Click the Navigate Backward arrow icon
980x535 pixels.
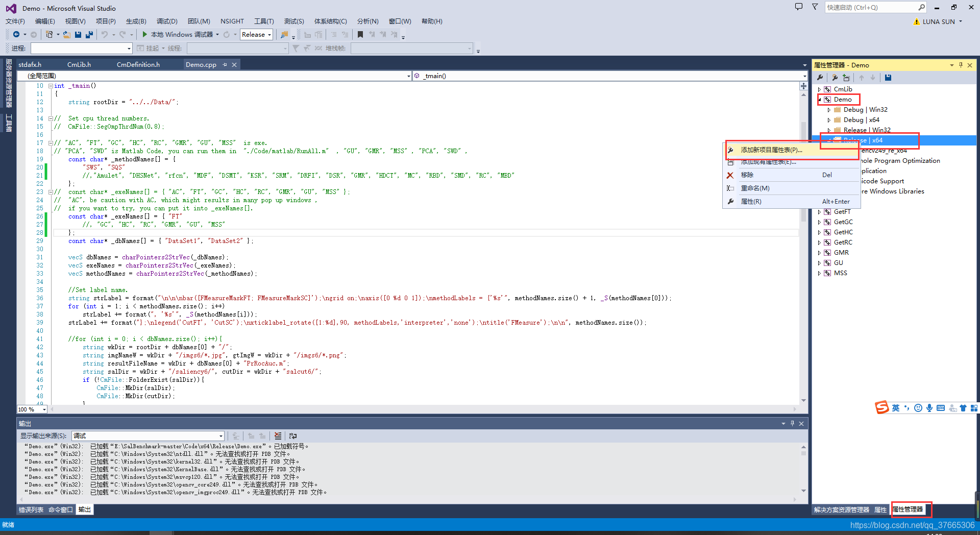point(16,34)
